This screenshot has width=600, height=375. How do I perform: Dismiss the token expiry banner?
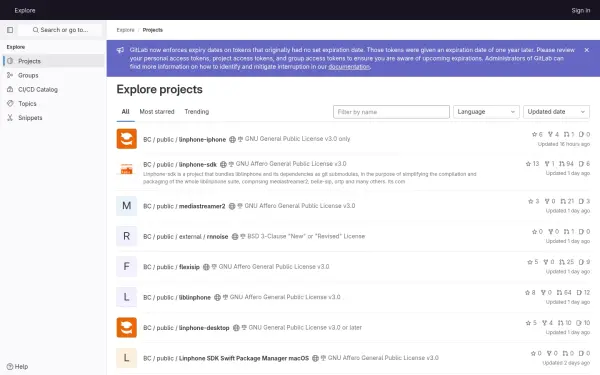[x=587, y=50]
